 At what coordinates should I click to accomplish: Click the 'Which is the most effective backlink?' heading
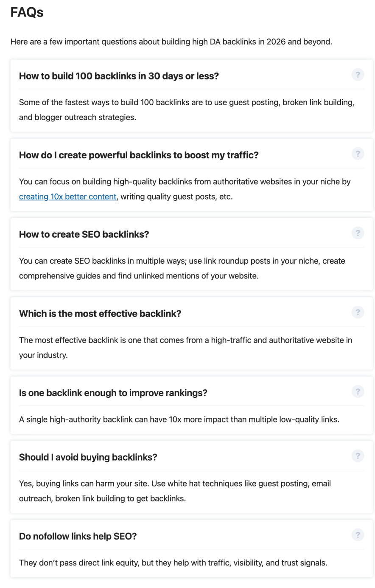click(x=100, y=313)
